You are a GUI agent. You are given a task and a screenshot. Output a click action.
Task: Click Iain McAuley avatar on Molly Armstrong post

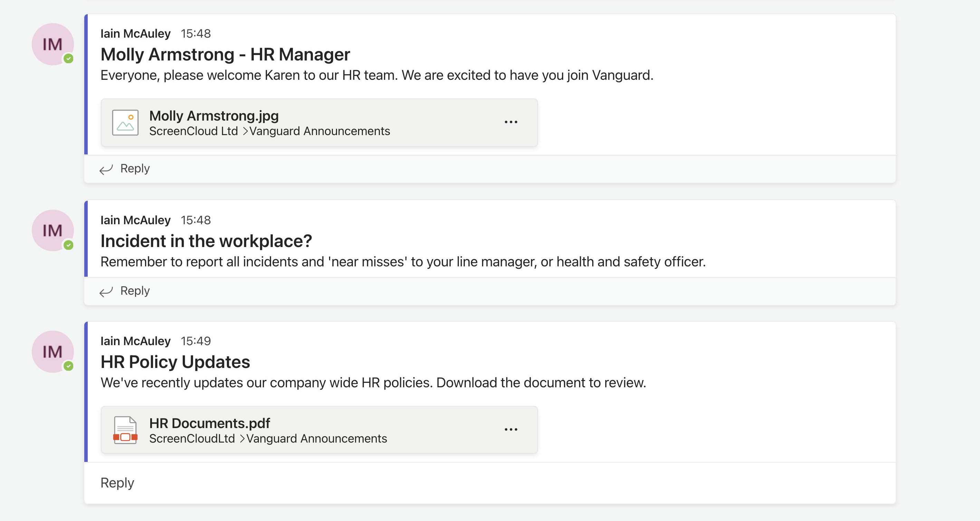click(52, 44)
